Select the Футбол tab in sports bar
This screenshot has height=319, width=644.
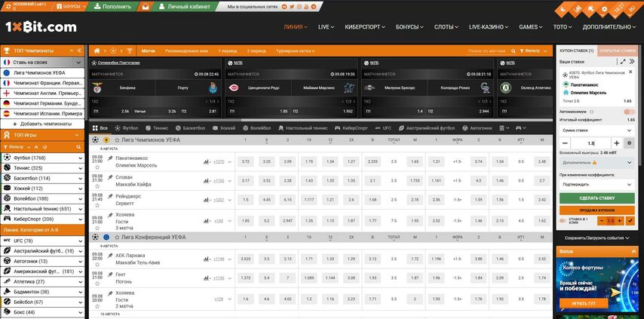[127, 128]
